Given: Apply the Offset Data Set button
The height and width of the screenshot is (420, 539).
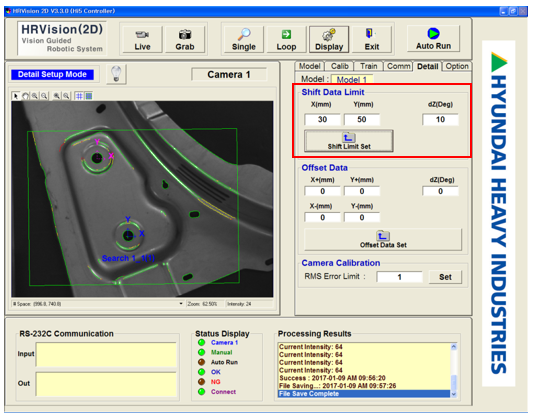Looking at the screenshot, I should (x=383, y=240).
